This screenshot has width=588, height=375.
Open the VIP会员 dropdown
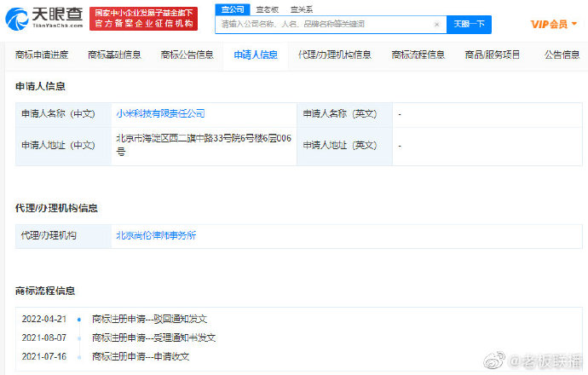pyautogui.click(x=553, y=25)
